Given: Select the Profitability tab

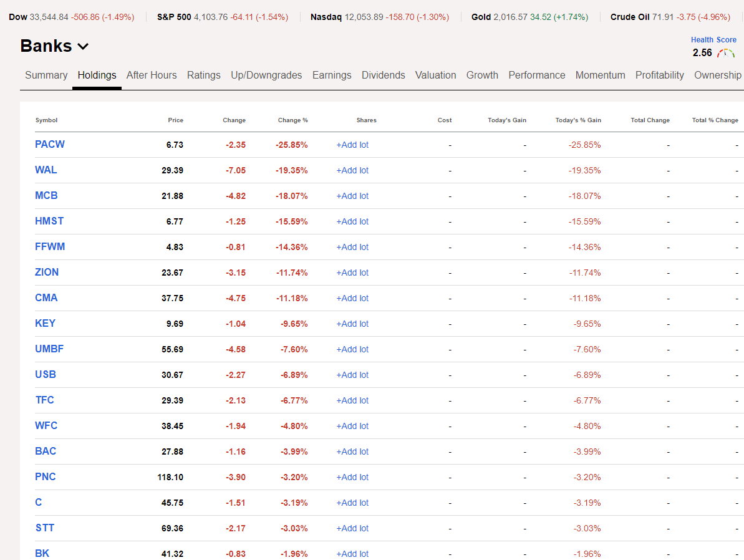Looking at the screenshot, I should pos(660,75).
